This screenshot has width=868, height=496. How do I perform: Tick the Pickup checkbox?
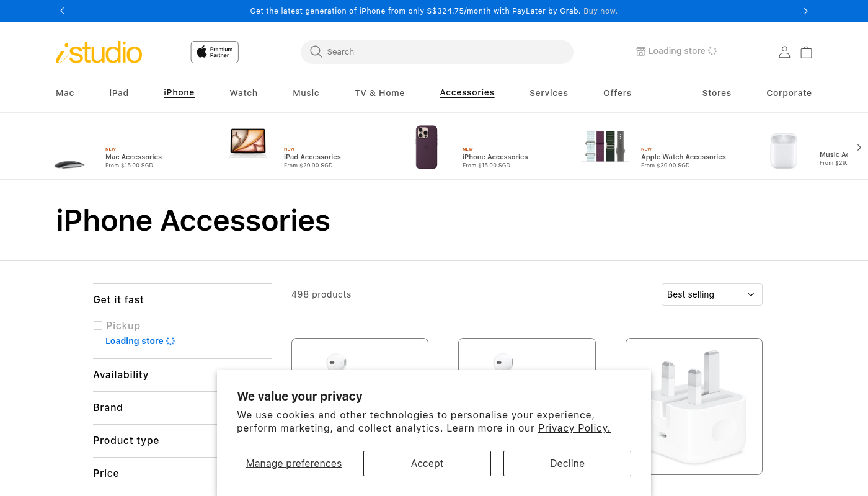[98, 325]
